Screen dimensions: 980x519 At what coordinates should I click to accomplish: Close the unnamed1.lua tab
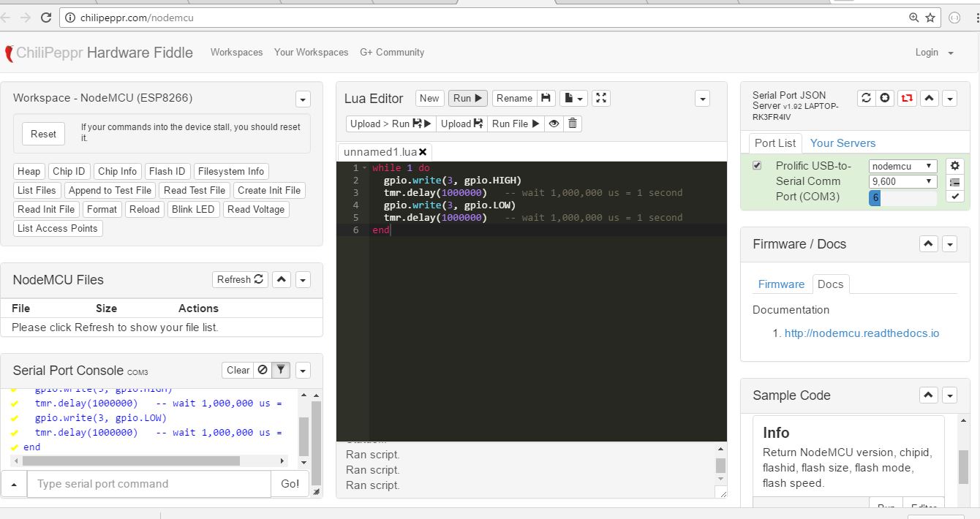(423, 152)
